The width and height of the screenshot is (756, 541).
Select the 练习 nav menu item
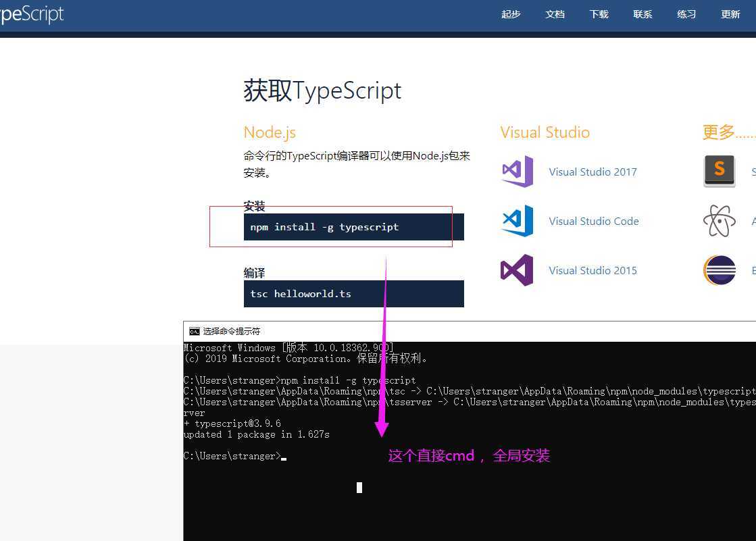[x=686, y=14]
